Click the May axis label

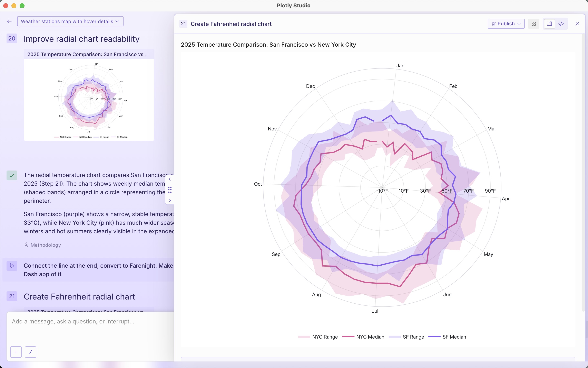(488, 254)
